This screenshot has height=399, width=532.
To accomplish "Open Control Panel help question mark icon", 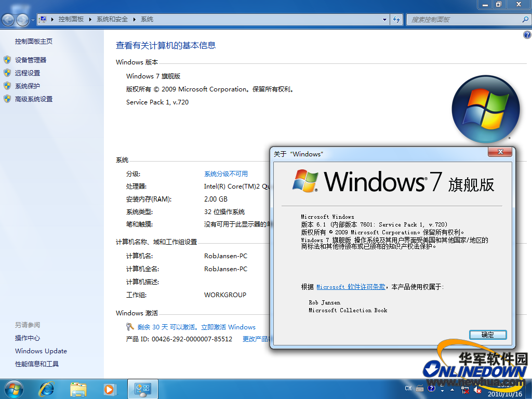I will coord(527,35).
